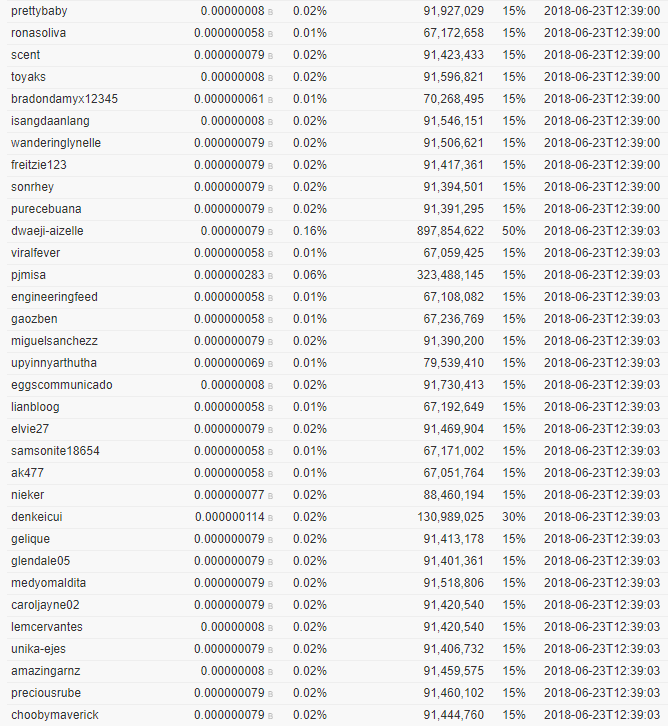Select the bradondamyx12345 voter entry
The height and width of the screenshot is (726, 668).
(x=64, y=99)
